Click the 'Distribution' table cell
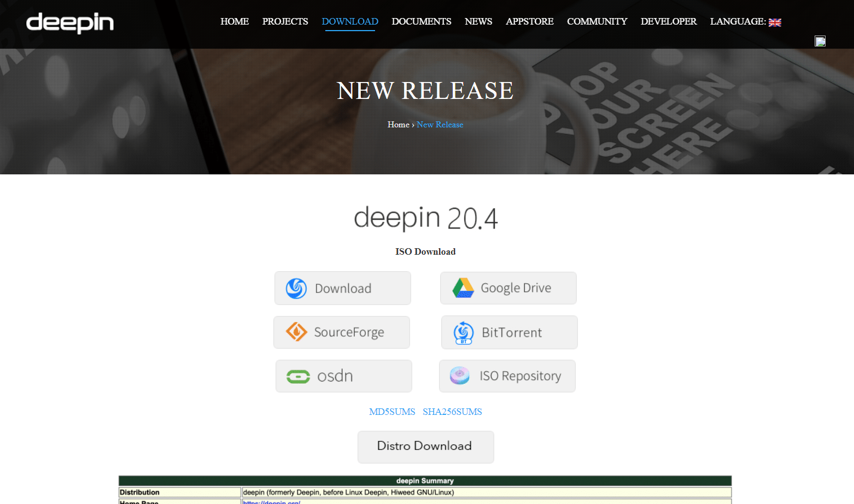Image resolution: width=854 pixels, height=504 pixels. point(180,493)
